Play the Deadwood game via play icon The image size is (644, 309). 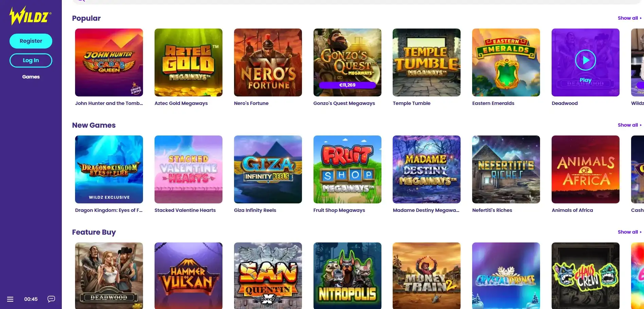point(585,60)
